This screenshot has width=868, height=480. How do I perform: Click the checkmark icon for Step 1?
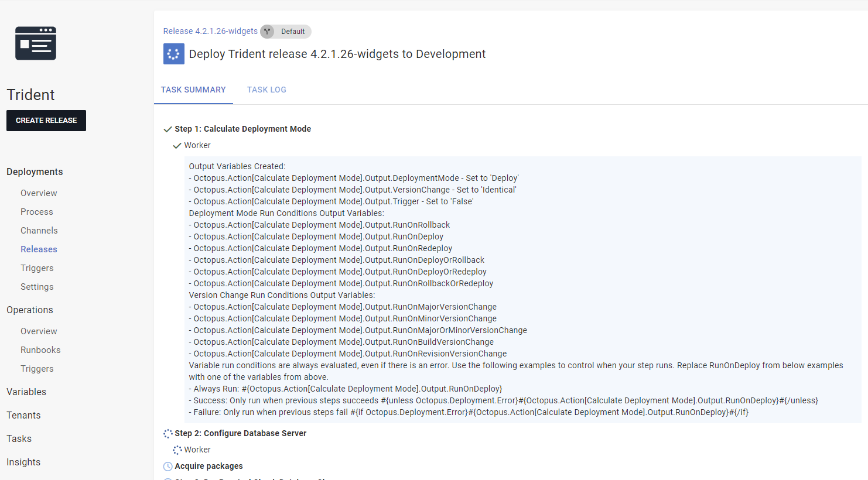tap(168, 129)
